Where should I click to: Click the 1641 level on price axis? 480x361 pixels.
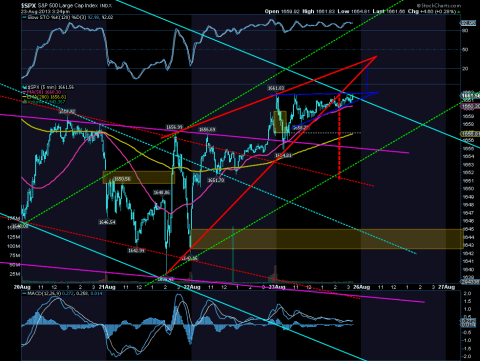point(468,262)
